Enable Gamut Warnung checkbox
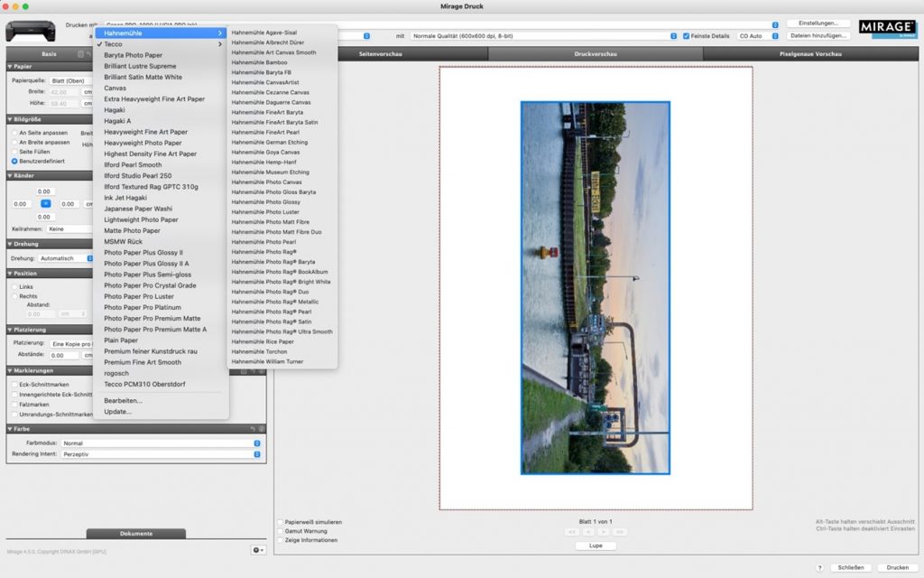Image resolution: width=924 pixels, height=578 pixels. tap(281, 531)
